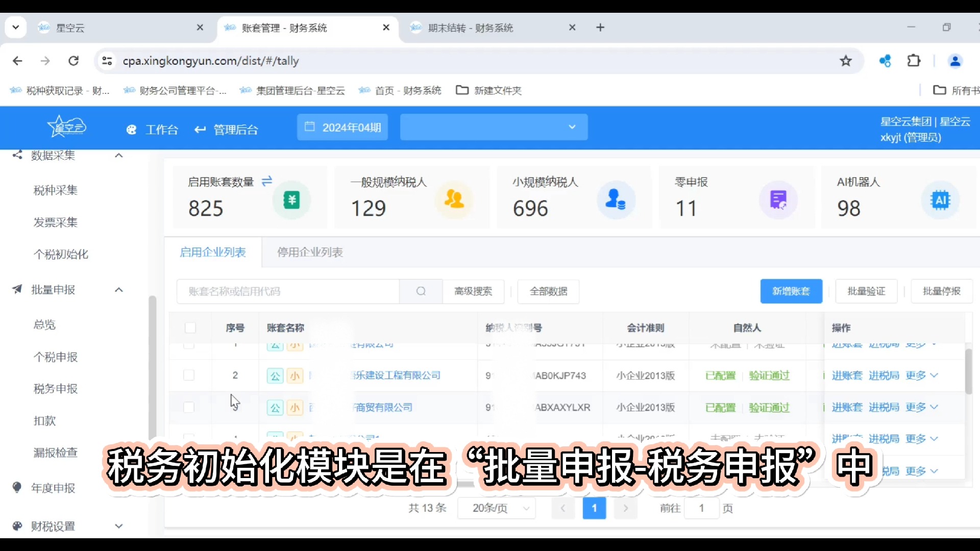This screenshot has height=551, width=980.
Task: Click the bookmark star icon in the address bar
Action: click(846, 61)
